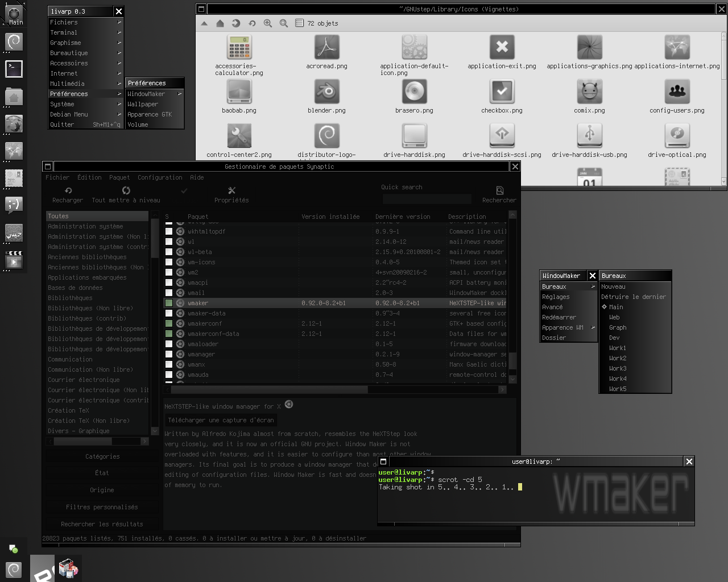The height and width of the screenshot is (582, 728).
Task: Choose Redémarrer in WindowMaker menu
Action: (x=569, y=317)
